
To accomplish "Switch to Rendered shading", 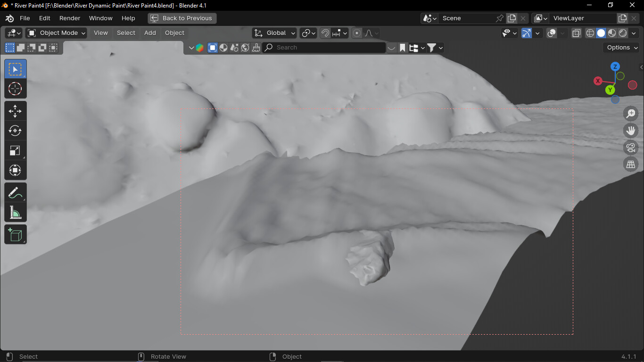I will 623,33.
